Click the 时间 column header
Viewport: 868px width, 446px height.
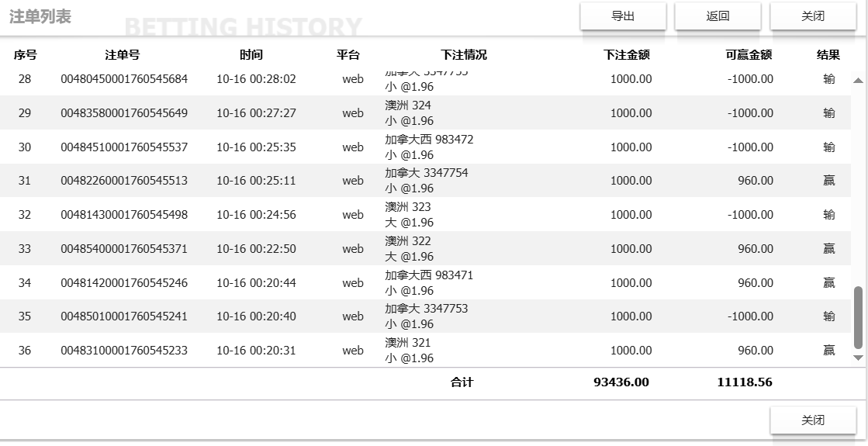pyautogui.click(x=251, y=55)
